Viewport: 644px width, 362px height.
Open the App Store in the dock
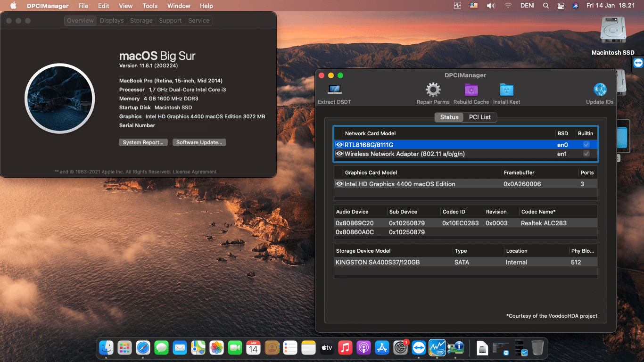click(382, 348)
